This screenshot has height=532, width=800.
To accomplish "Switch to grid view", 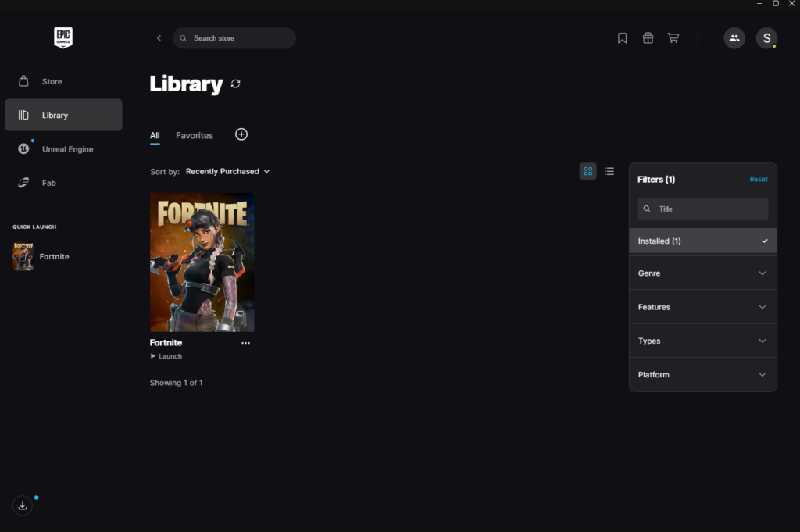I will (x=587, y=171).
